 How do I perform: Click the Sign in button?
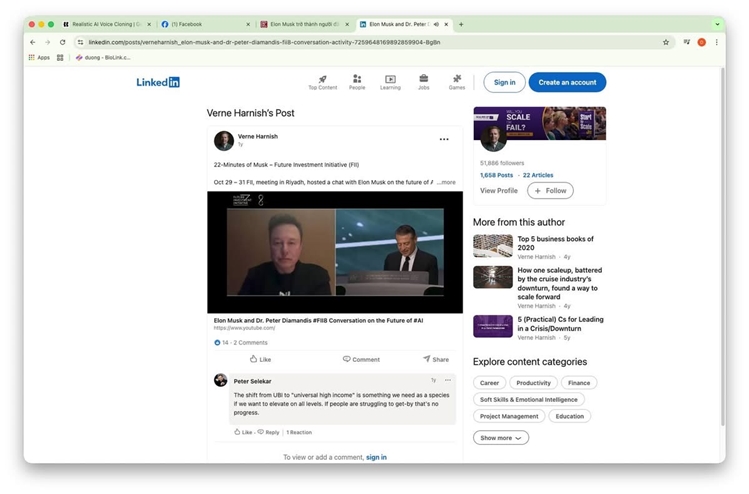tap(504, 82)
